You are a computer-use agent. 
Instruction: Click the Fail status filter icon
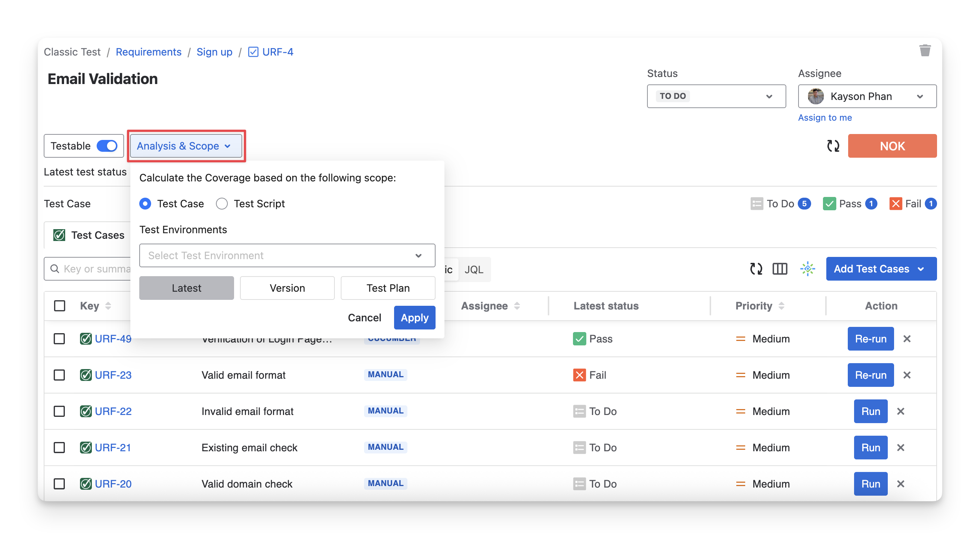point(896,204)
